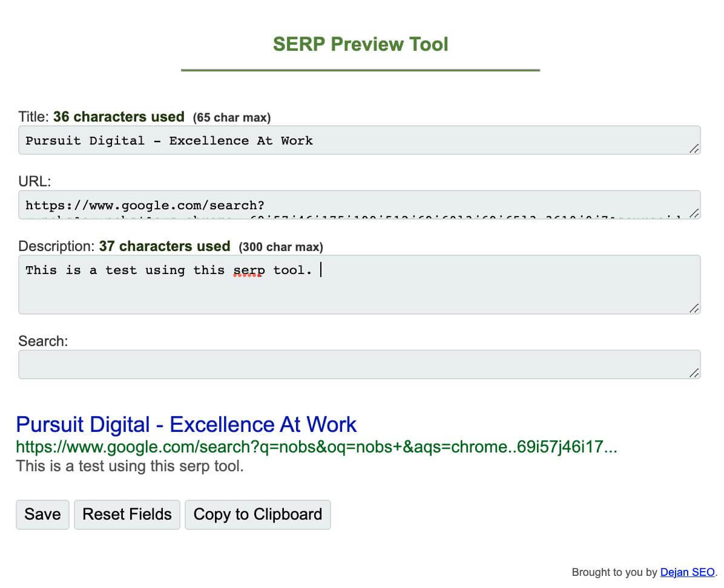Click the URL field resize handle
The width and height of the screenshot is (724, 588).
click(x=694, y=213)
